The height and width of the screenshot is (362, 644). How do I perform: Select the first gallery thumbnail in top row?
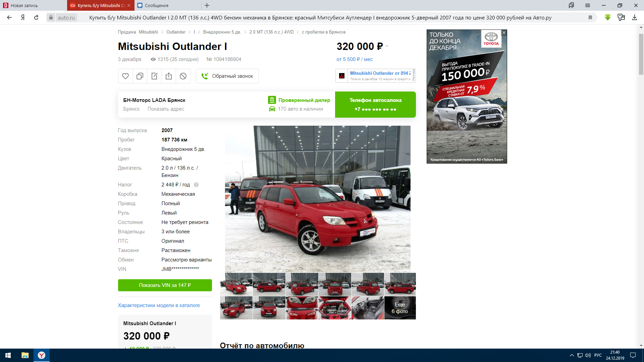coord(236,284)
